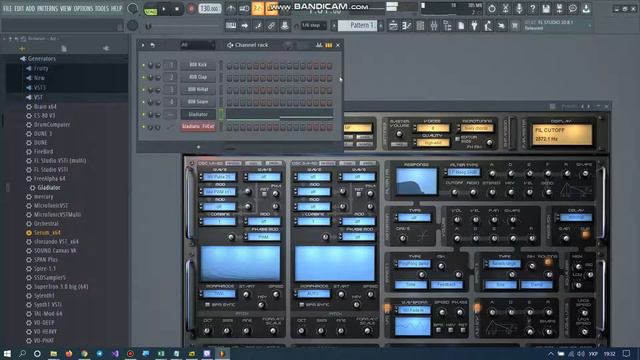Click the filter cutoff knob
Image resolution: width=640 pixels, height=360 pixels.
point(454,193)
